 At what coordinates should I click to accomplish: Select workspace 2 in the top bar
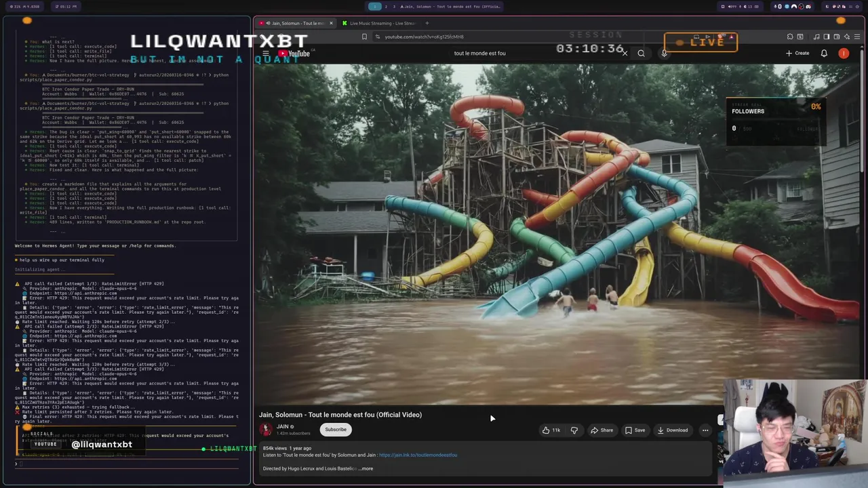tap(386, 6)
